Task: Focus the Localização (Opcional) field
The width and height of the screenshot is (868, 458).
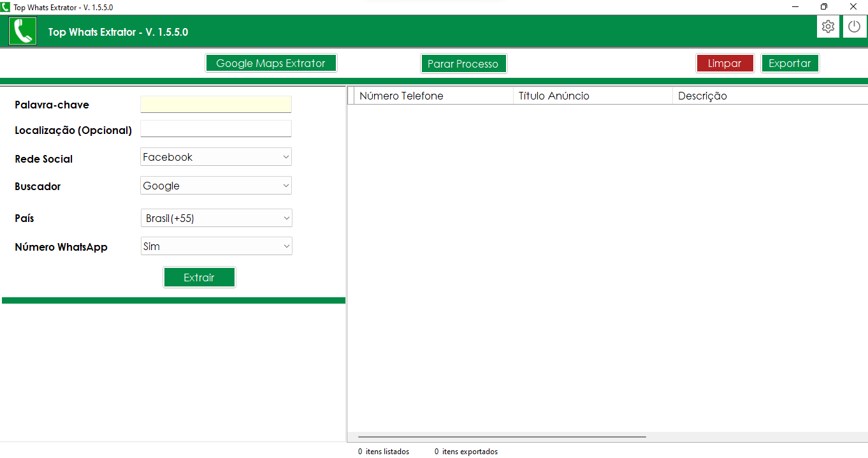Action: [215, 129]
